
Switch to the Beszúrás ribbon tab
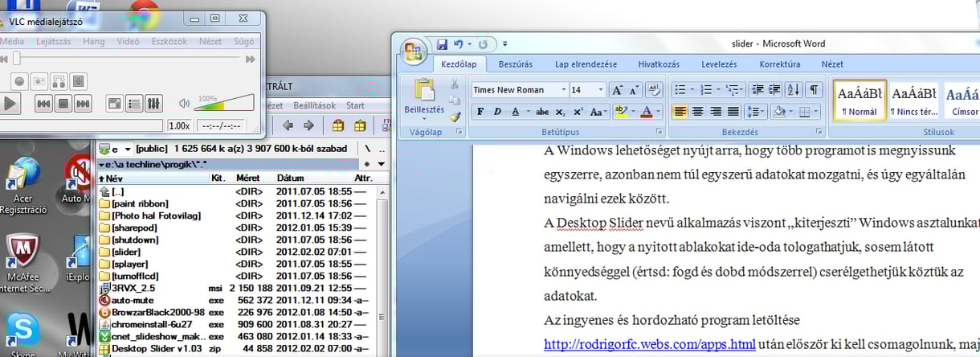pos(516,64)
